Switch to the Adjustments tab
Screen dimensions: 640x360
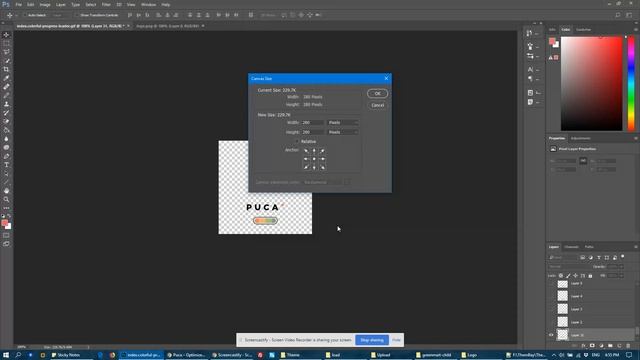point(580,138)
